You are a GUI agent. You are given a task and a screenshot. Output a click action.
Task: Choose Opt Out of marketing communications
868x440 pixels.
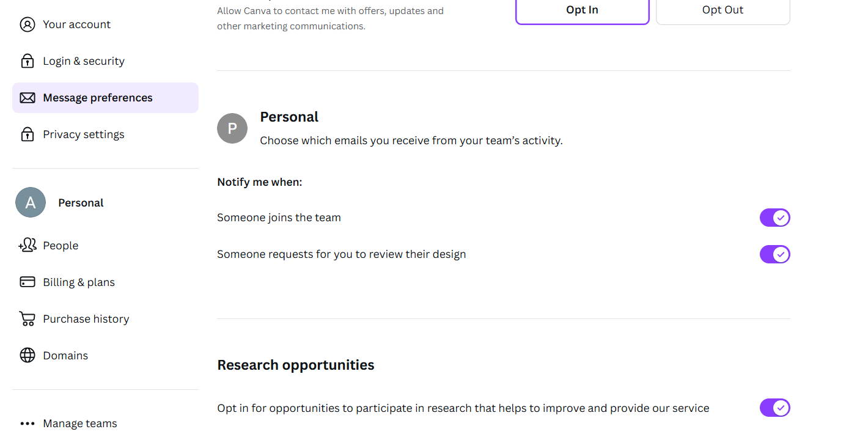point(723,10)
